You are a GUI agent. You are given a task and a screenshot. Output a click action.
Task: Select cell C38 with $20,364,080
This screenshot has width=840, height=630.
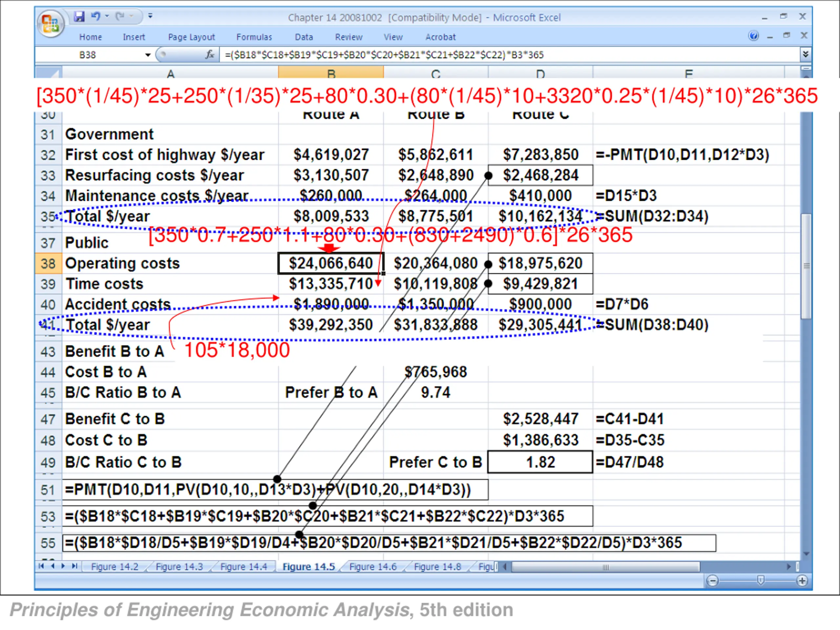pyautogui.click(x=435, y=263)
